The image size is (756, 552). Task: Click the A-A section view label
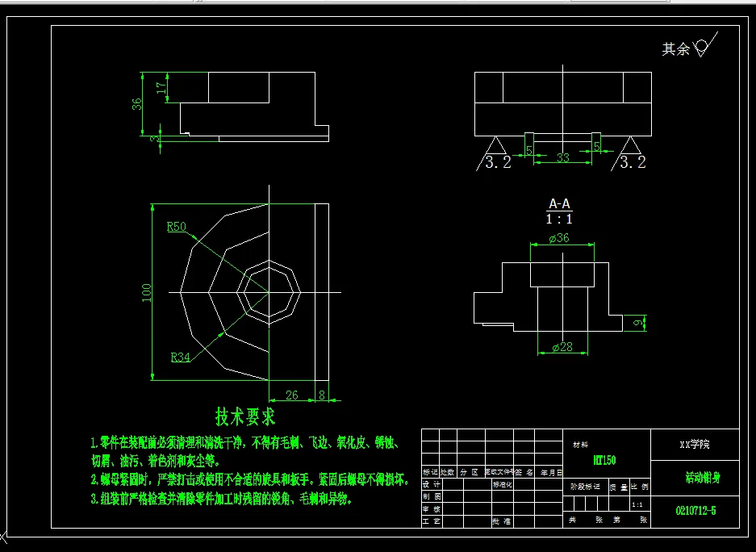[x=559, y=204]
